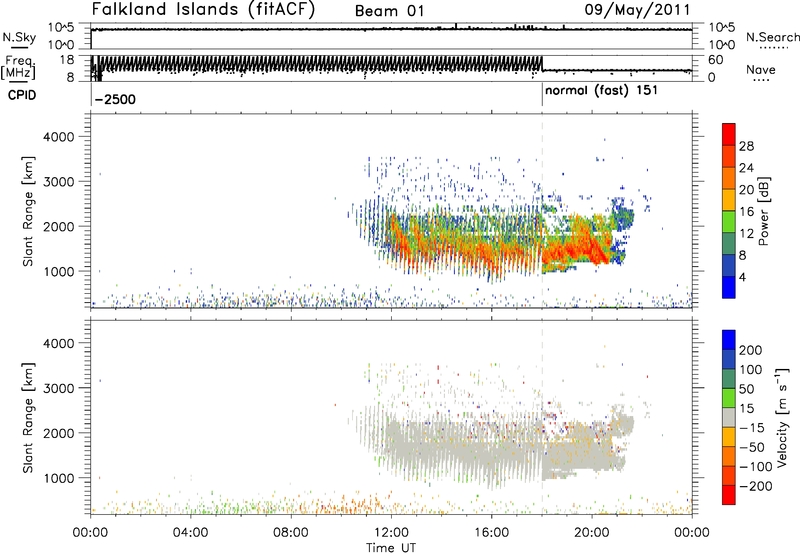This screenshot has width=800, height=554.
Task: Click the '12:00' time axis tick label
Action: pos(391,533)
